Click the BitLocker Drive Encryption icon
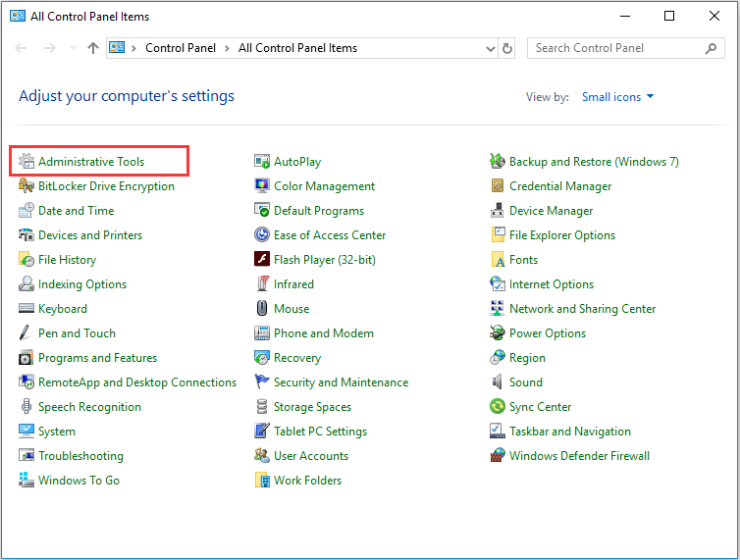This screenshot has width=740, height=560. (26, 186)
